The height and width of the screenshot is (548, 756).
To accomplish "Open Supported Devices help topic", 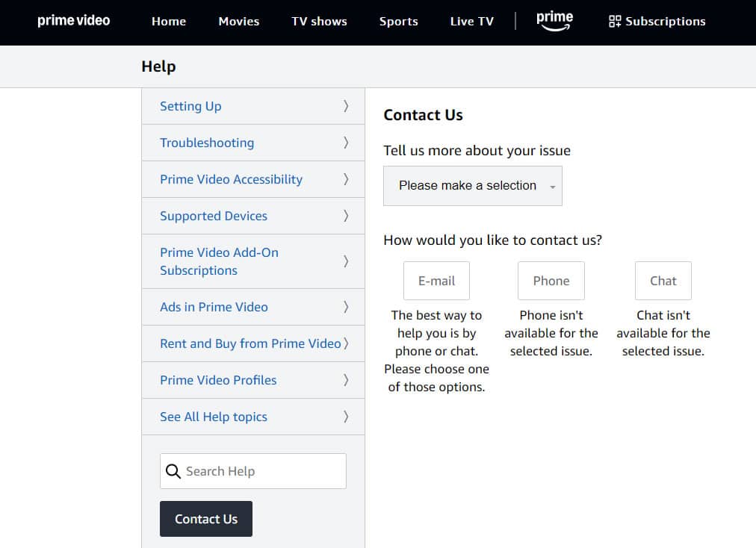I will (253, 216).
